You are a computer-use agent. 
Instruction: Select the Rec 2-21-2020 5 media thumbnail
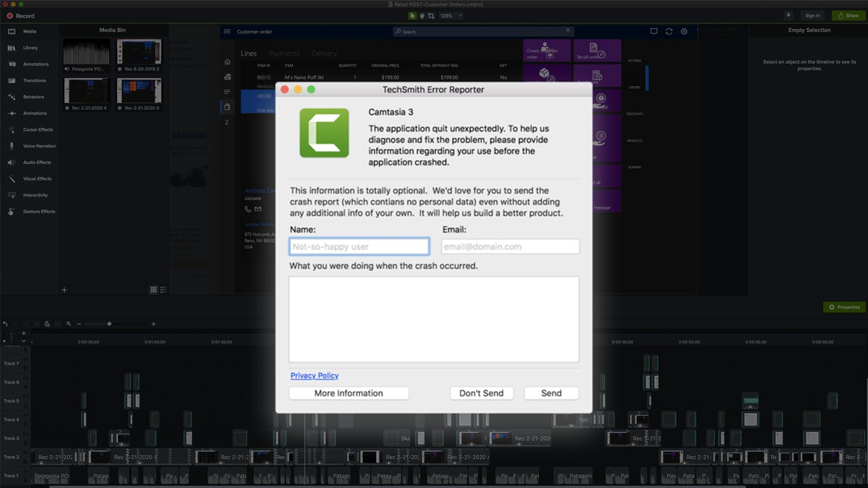point(139,91)
